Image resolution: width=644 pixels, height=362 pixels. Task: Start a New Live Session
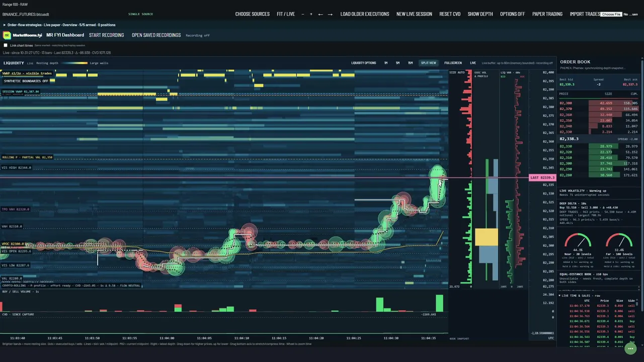pos(414,14)
